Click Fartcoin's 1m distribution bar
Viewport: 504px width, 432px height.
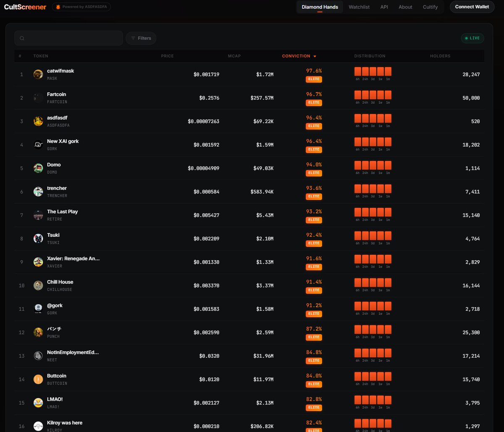coord(388,94)
